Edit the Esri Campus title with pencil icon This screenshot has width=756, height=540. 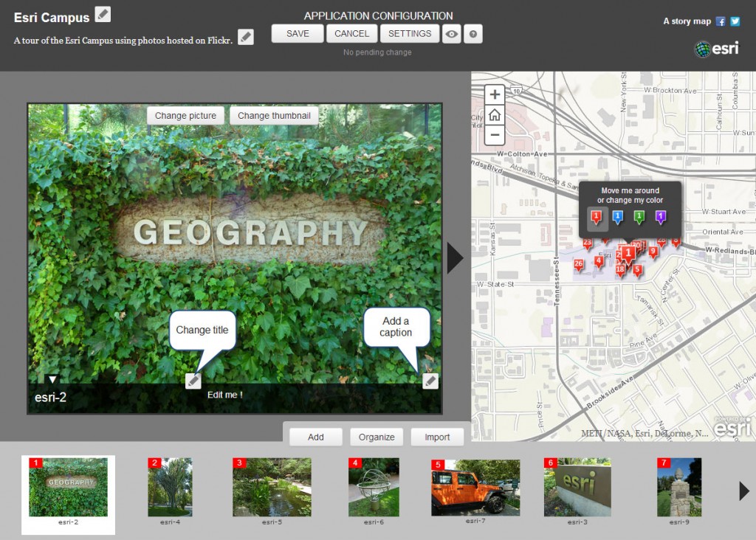coord(102,15)
